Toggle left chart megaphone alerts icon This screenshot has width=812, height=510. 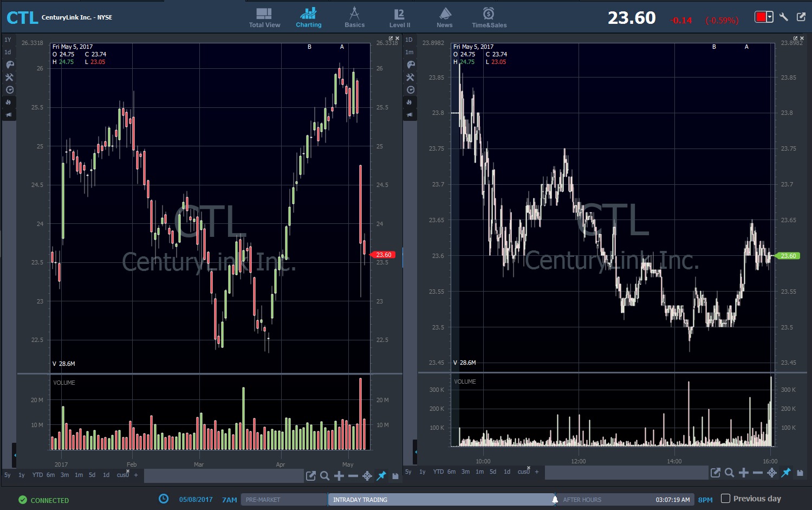[9, 115]
